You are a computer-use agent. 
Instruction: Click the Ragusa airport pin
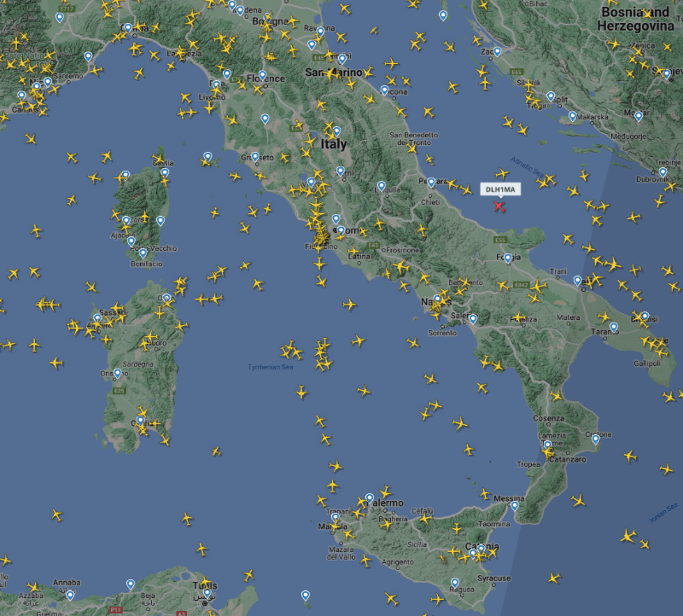455,583
